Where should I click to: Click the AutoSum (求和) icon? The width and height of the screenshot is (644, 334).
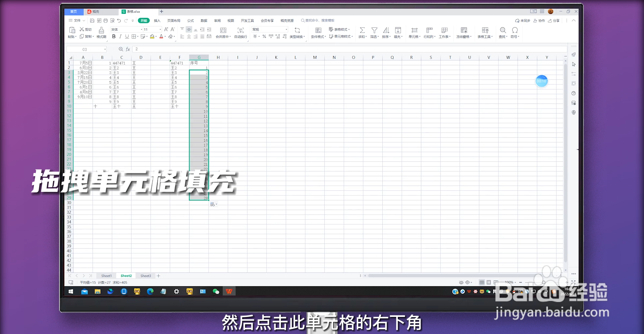click(x=362, y=32)
